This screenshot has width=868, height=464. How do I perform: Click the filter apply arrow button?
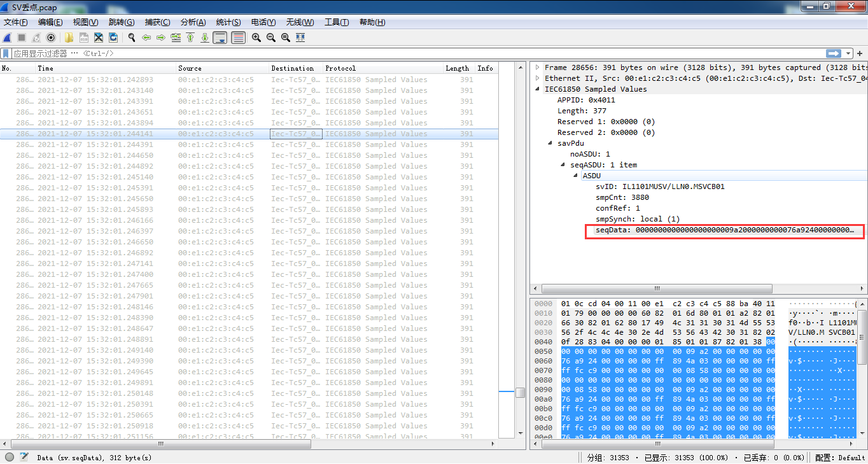(834, 53)
